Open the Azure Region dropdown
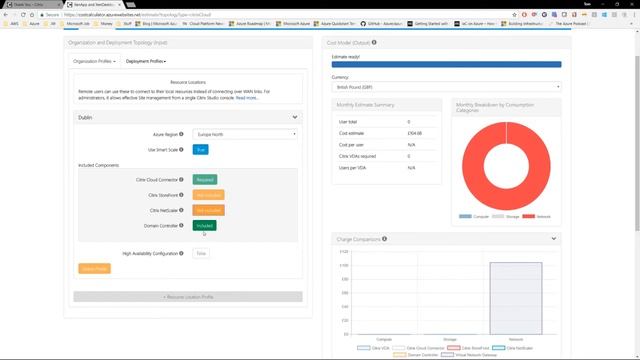 [245, 134]
